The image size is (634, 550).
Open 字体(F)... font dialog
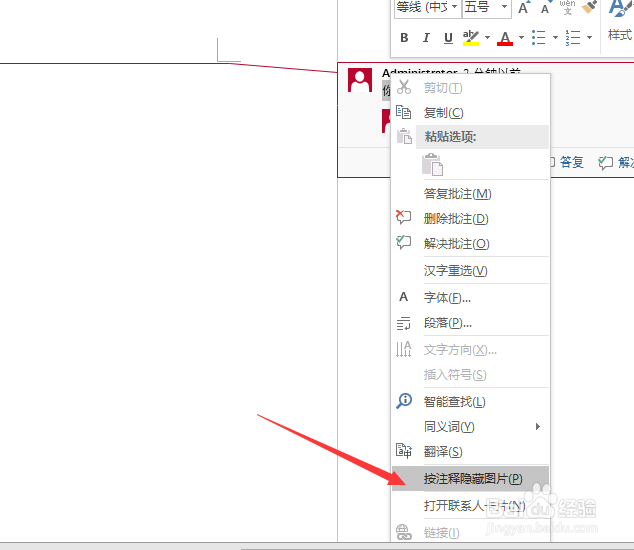[x=470, y=298]
